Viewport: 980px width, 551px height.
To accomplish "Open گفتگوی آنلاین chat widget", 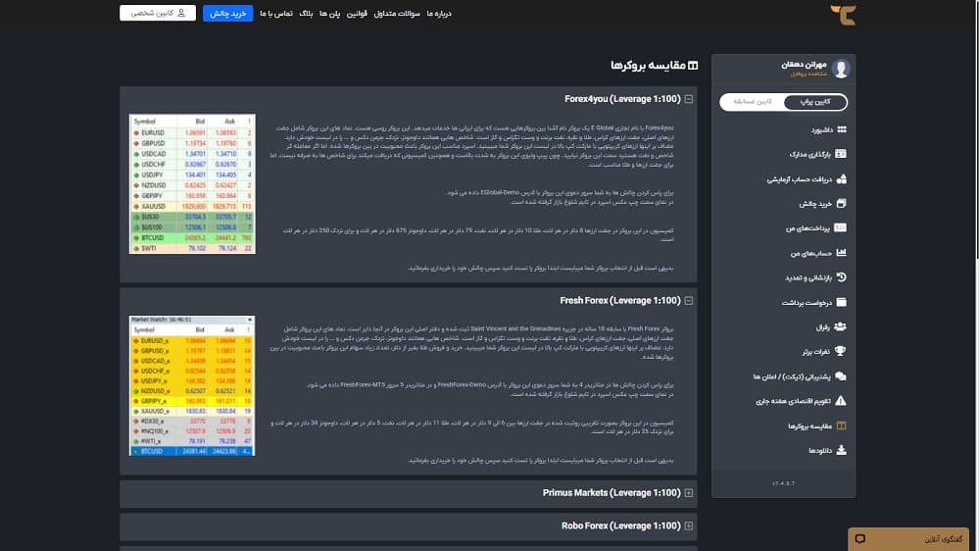I will pyautogui.click(x=908, y=539).
